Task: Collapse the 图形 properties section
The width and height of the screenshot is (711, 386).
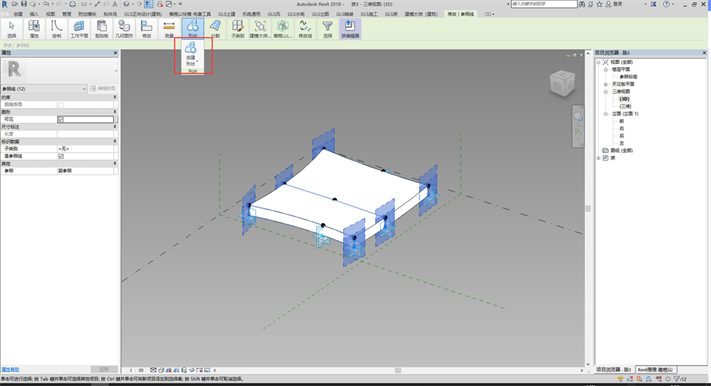Action: click(115, 112)
